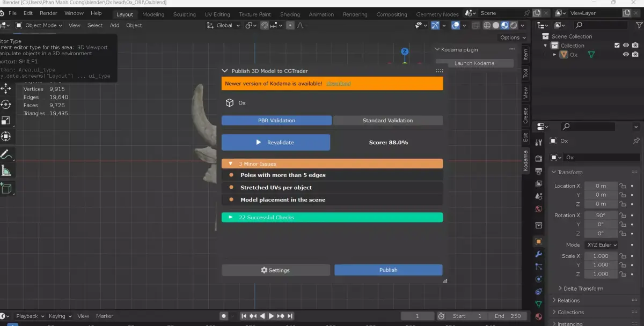Viewport: 644px width, 326px height.
Task: Open the Particles properties tab
Action: [539, 266]
